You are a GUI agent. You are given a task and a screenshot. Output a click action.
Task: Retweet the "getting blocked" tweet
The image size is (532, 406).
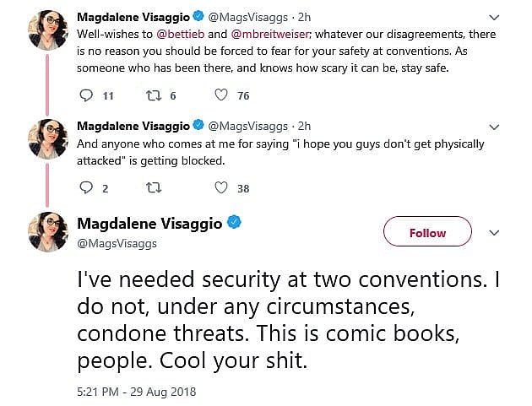pyautogui.click(x=154, y=188)
